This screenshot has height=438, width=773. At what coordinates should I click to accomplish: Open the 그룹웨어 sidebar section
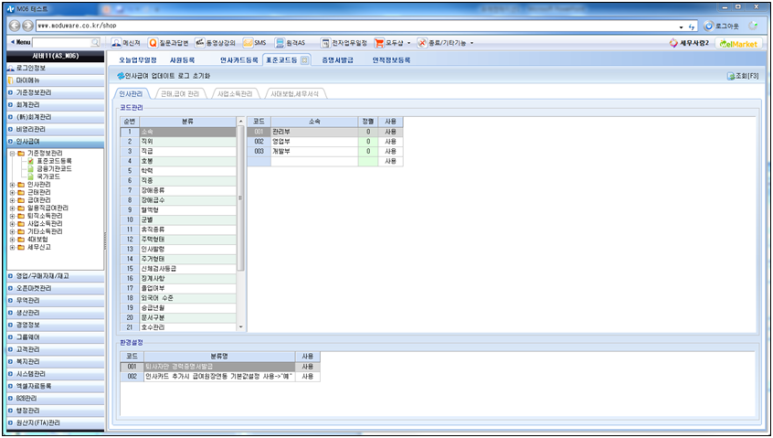pos(55,337)
